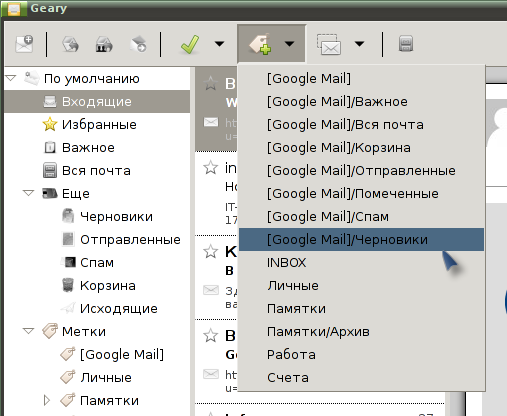Click the Label tag icon with plus
This screenshot has height=416, width=507.
[x=260, y=44]
